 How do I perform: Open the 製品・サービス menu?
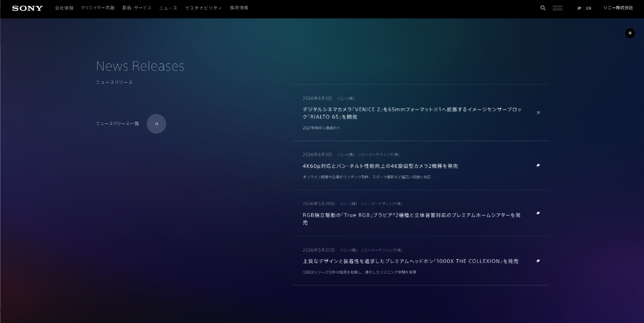point(137,8)
